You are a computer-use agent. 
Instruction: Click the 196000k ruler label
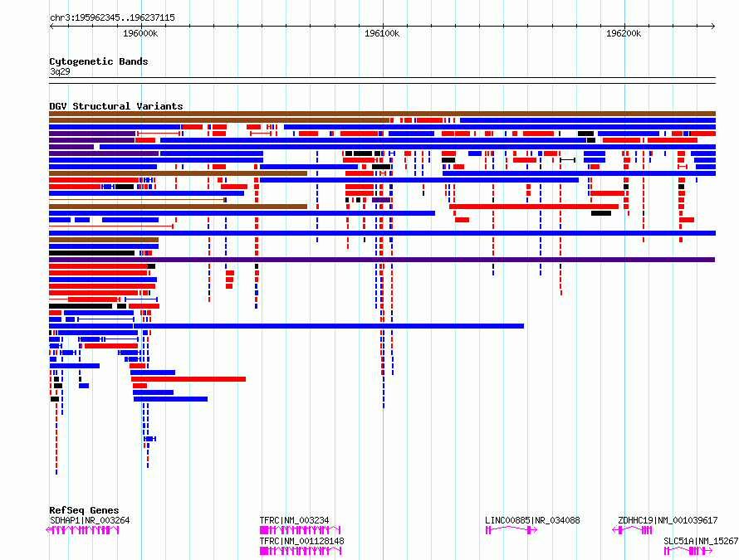[140, 33]
